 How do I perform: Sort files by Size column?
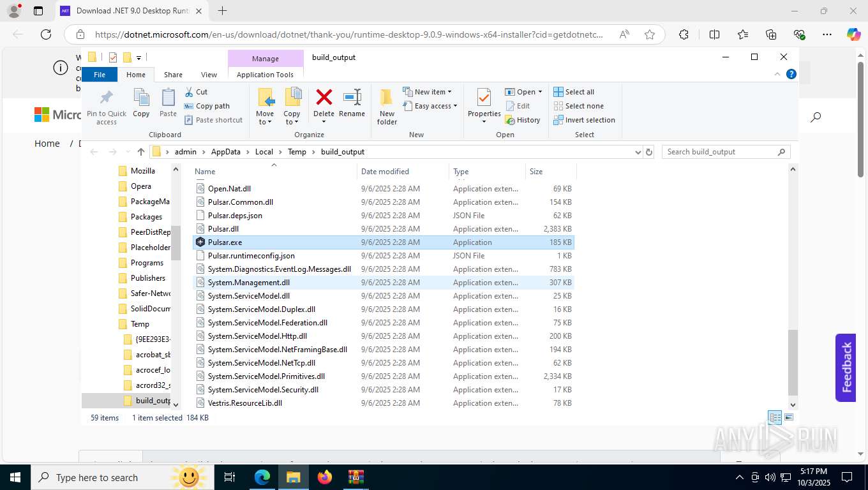pos(551,171)
